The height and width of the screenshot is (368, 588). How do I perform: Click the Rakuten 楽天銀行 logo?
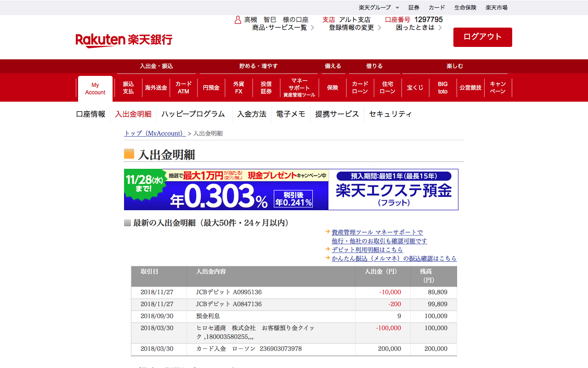[x=124, y=40]
